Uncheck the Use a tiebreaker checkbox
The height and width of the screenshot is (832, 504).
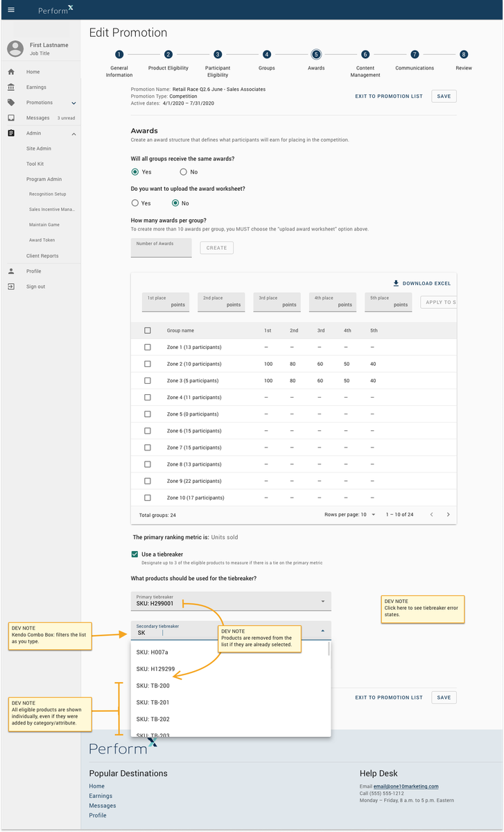click(x=134, y=554)
